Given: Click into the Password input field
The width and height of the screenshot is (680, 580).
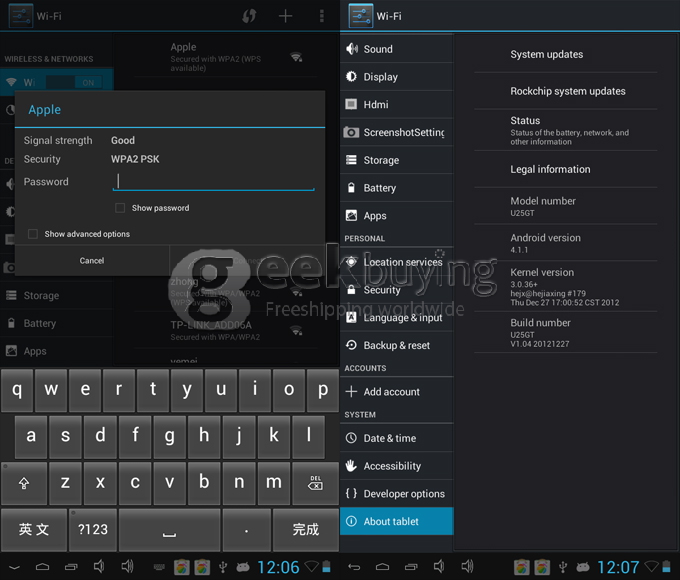Looking at the screenshot, I should point(214,181).
